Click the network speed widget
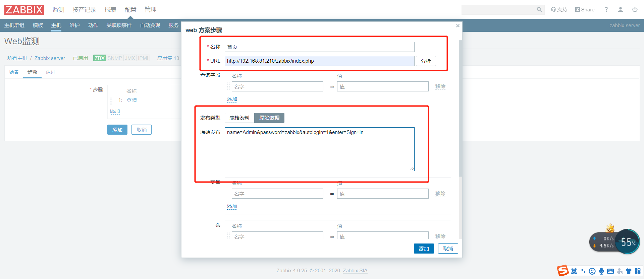 tap(604, 242)
